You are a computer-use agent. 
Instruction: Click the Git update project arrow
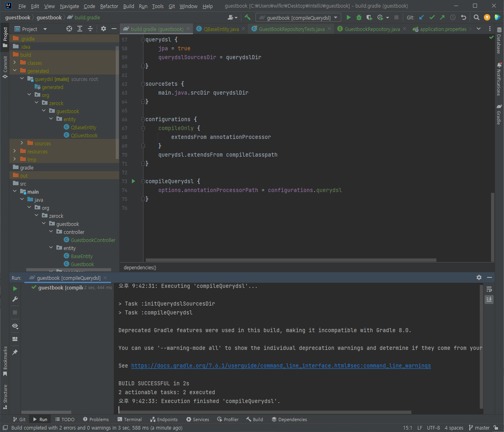(421, 17)
